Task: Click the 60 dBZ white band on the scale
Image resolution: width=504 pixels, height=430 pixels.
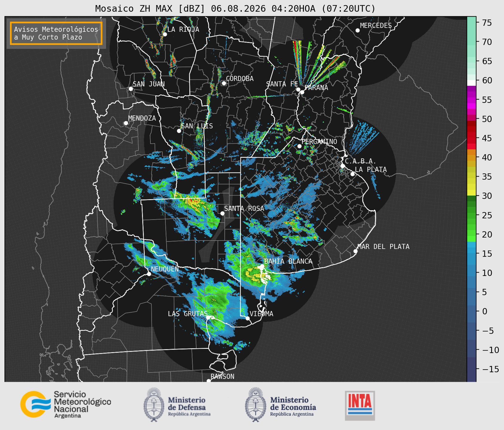Action: pos(471,83)
